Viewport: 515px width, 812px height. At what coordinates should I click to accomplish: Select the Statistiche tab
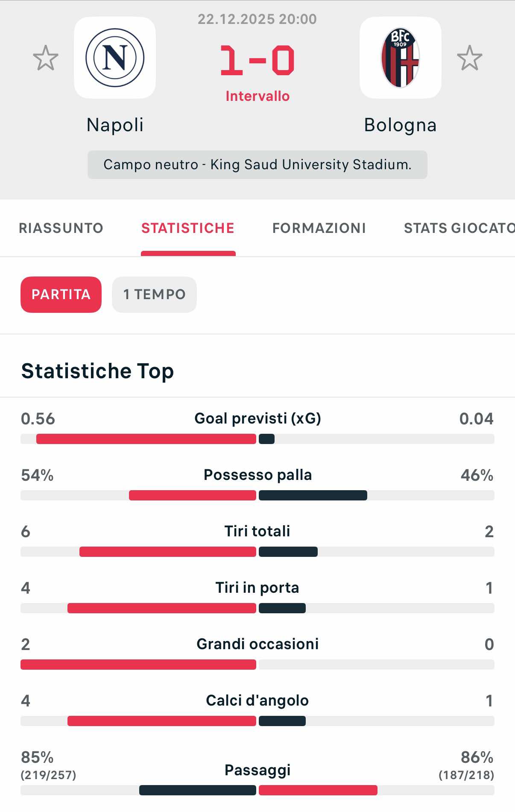click(188, 228)
